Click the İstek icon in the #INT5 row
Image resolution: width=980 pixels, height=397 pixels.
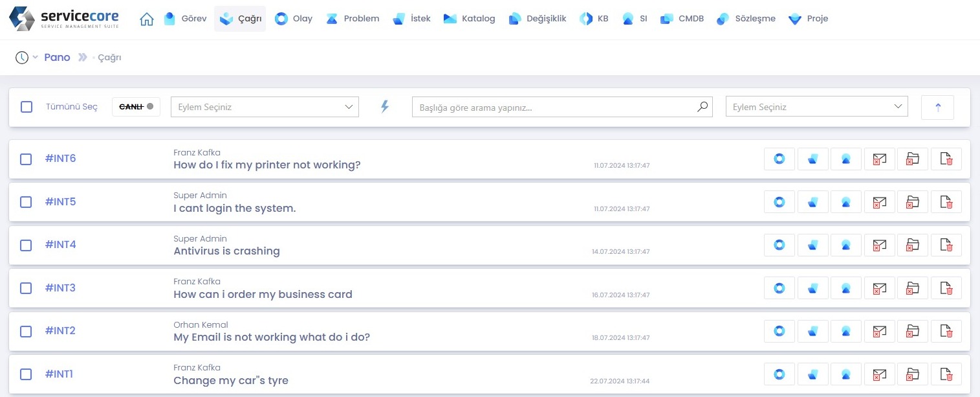813,202
